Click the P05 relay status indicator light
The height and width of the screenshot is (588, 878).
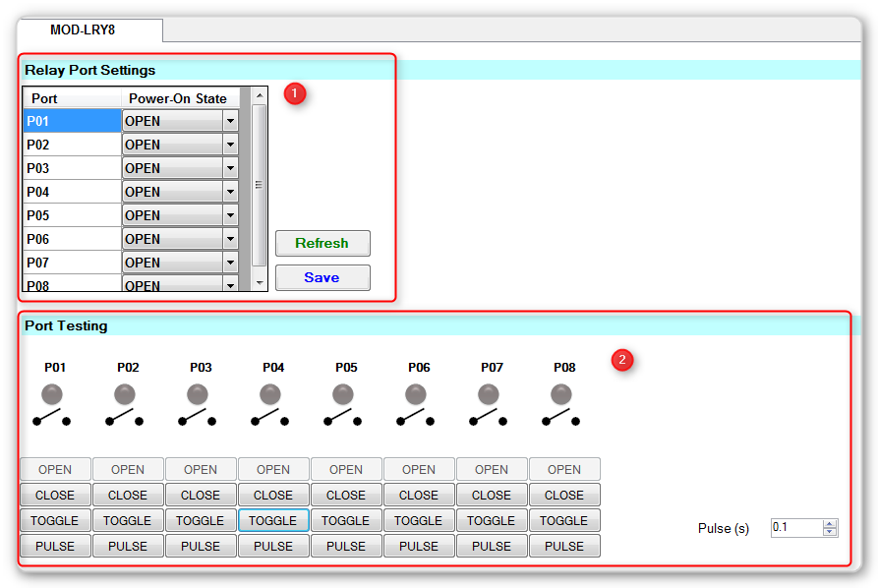pyautogui.click(x=343, y=394)
